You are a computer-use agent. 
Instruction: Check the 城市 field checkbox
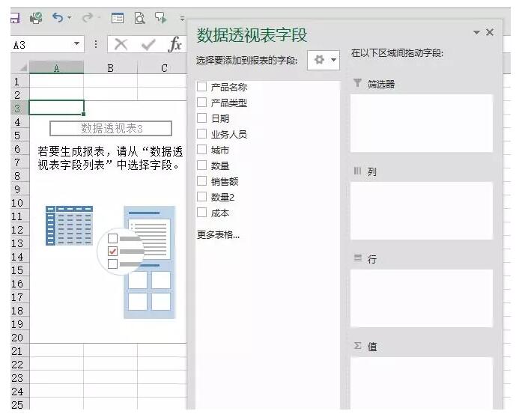coord(201,149)
